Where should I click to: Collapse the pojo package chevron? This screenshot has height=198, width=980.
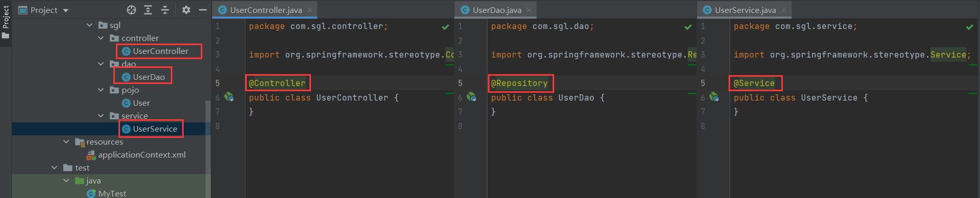click(x=101, y=90)
